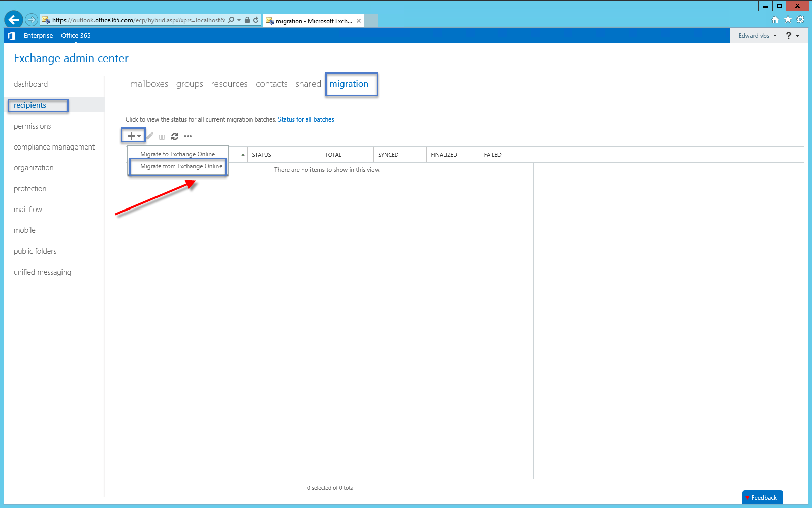This screenshot has height=508, width=812.
Task: Open the mail flow section
Action: [28, 210]
